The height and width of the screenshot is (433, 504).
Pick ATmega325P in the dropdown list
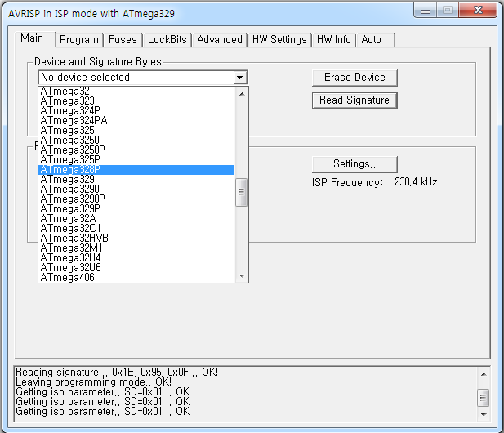[x=136, y=160]
